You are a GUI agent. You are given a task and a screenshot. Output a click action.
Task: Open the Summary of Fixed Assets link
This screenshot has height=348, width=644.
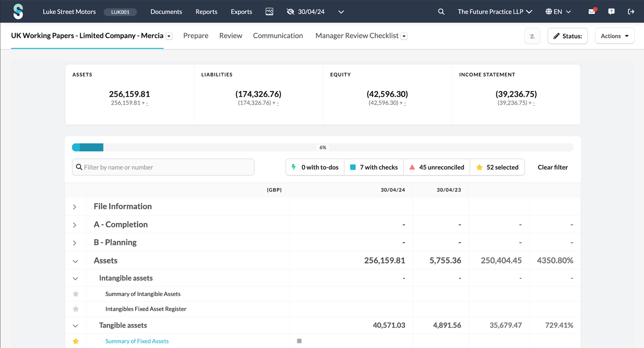point(137,341)
